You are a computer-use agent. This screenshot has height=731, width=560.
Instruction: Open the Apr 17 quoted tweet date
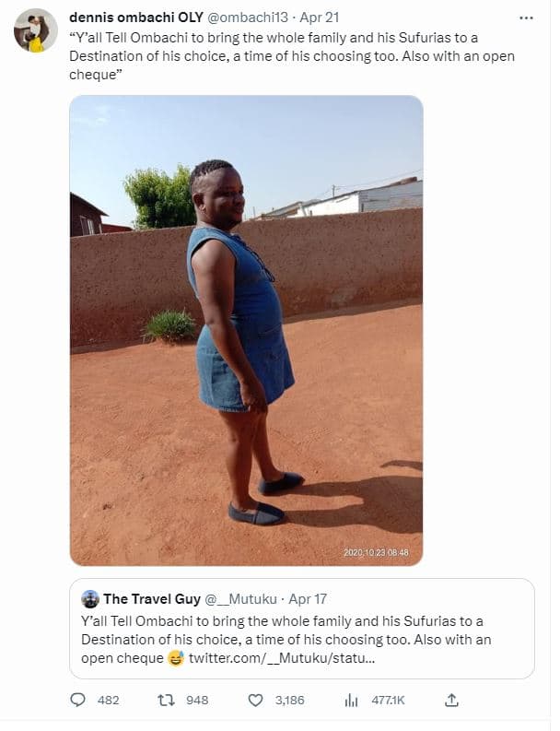[x=297, y=599]
